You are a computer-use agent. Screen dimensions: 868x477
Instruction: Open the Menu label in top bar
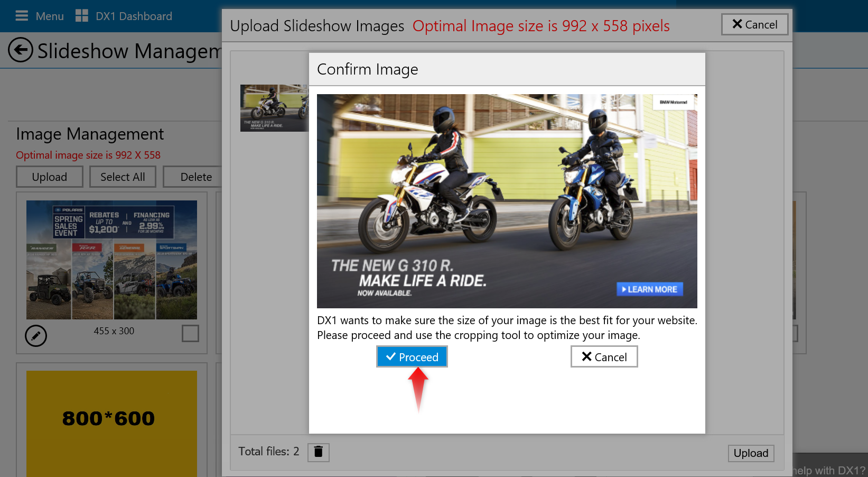click(x=50, y=16)
